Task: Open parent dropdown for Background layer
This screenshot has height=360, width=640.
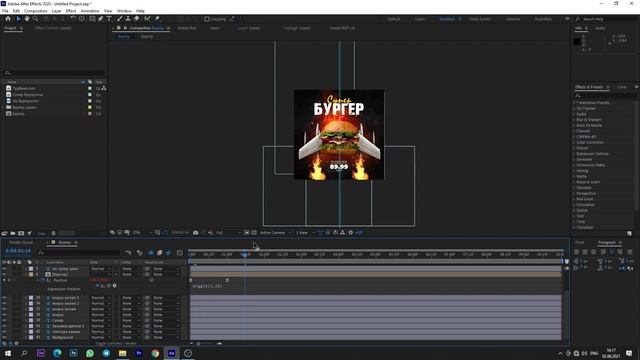Action: [x=167, y=338]
